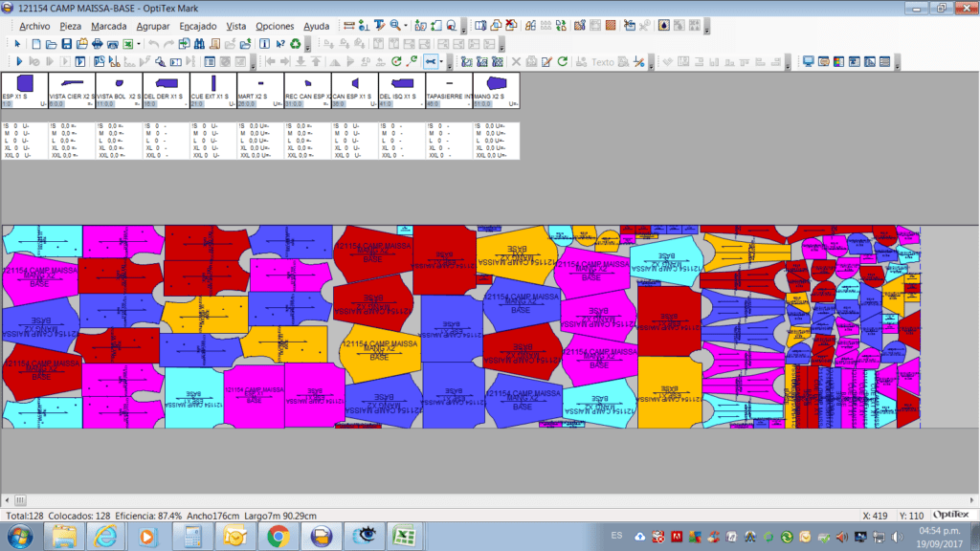Toggle the blue monitor view icon
Viewport: 980px width, 551px height.
[809, 62]
